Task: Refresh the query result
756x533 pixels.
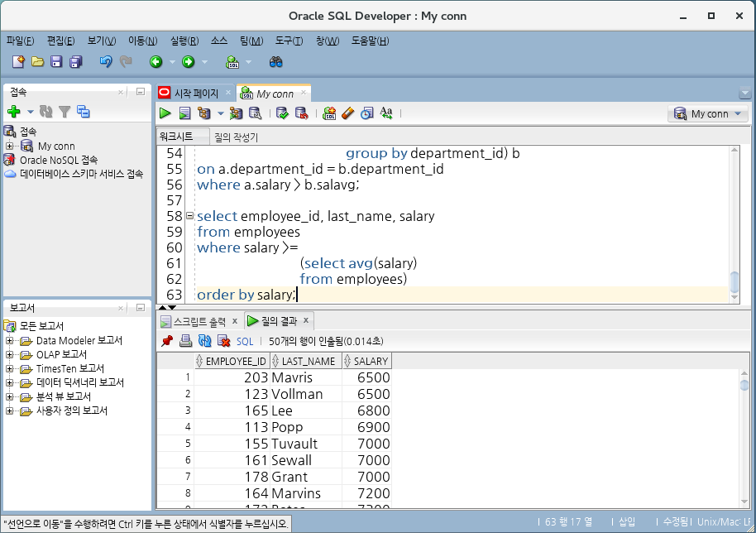Action: 205,341
